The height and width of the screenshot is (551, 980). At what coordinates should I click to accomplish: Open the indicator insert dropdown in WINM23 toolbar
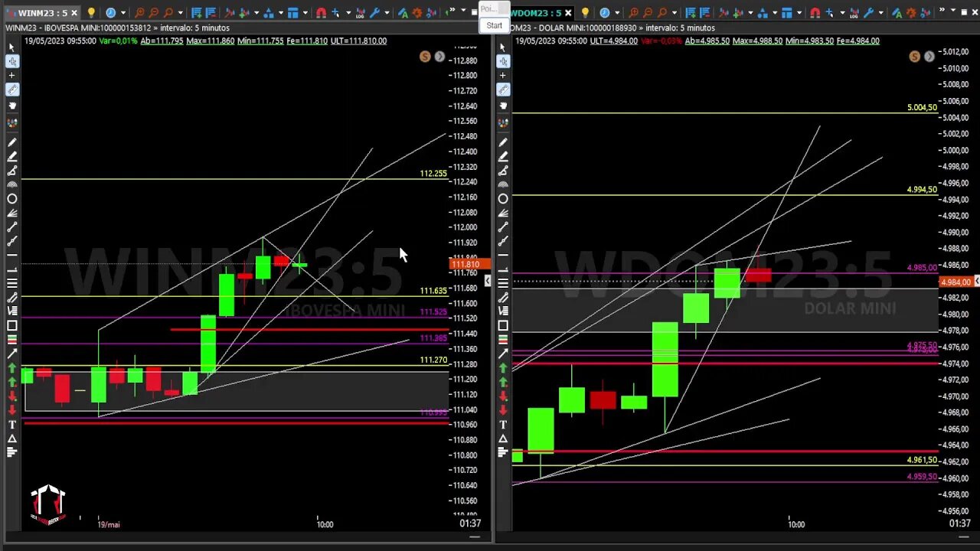pyautogui.click(x=256, y=13)
